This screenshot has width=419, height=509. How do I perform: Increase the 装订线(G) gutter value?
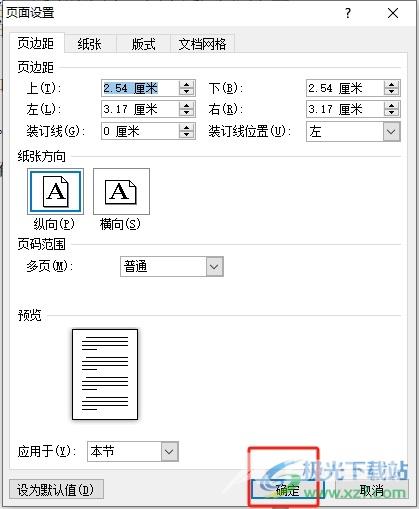tap(187, 128)
